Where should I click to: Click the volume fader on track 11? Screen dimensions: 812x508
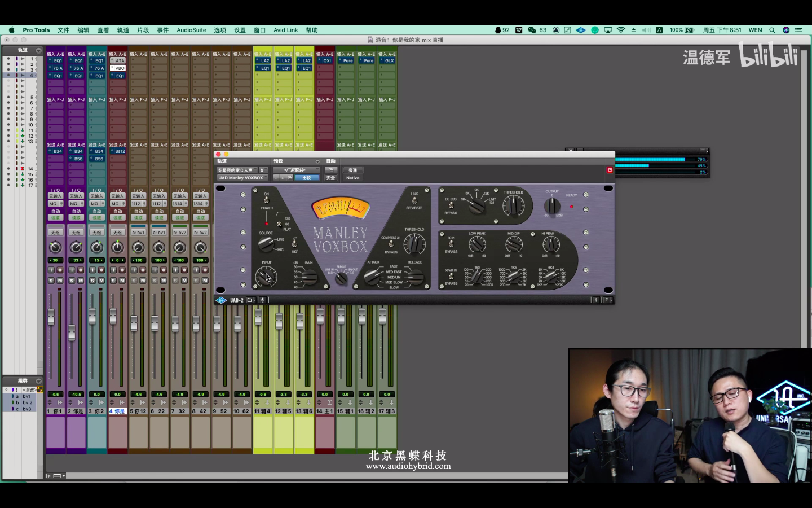[258, 317]
